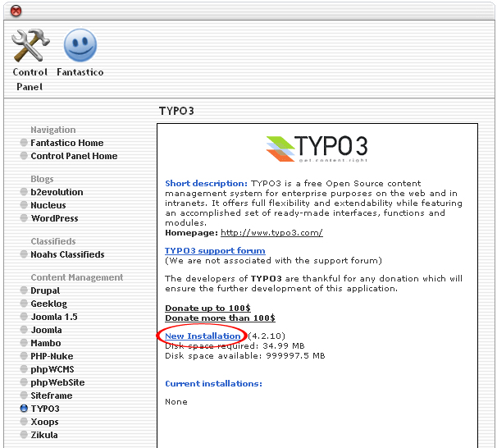This screenshot has width=497, height=448.
Task: Click Donate up to 100$
Action: tap(207, 309)
